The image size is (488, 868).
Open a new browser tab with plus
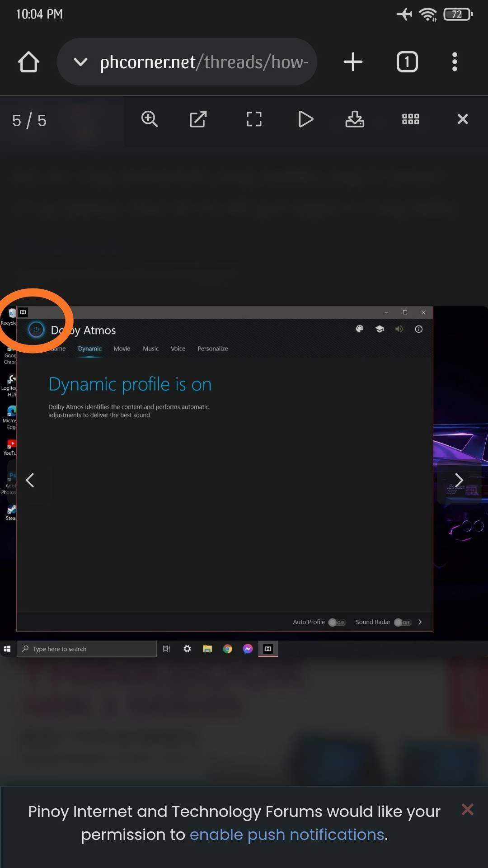click(353, 62)
